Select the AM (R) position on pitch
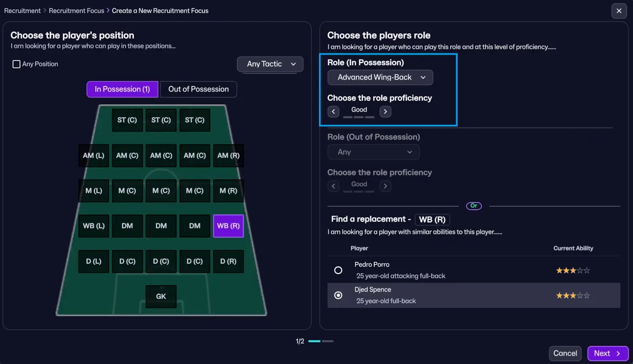The height and width of the screenshot is (364, 633). pyautogui.click(x=228, y=156)
